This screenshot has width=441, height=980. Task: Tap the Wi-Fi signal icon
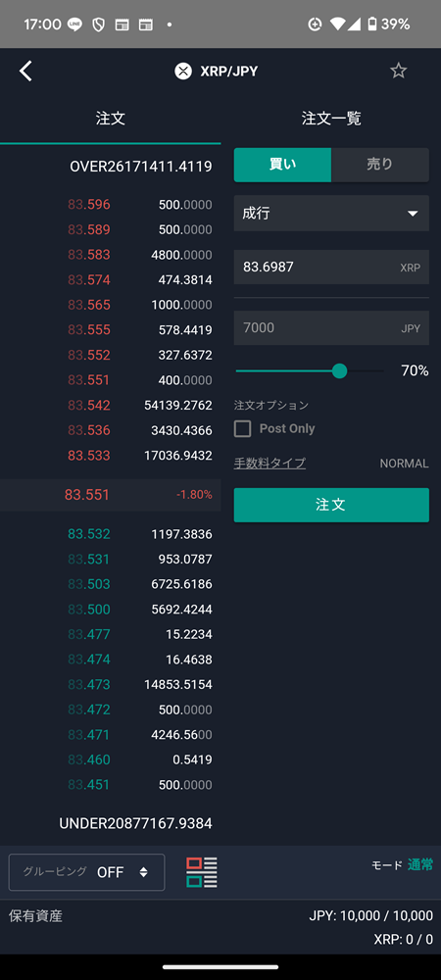338,24
